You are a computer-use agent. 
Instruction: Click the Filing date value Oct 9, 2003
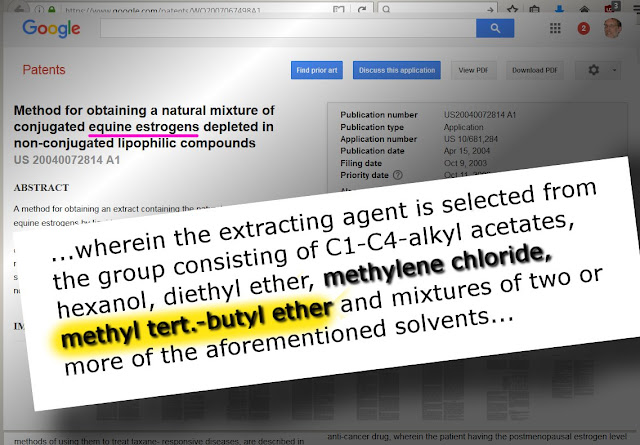coord(465,163)
